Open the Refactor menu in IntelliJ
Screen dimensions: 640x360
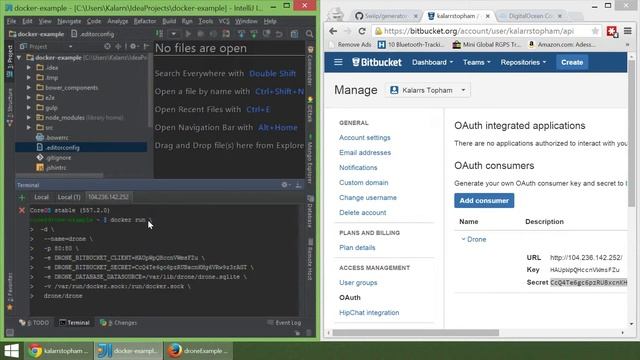tap(145, 21)
